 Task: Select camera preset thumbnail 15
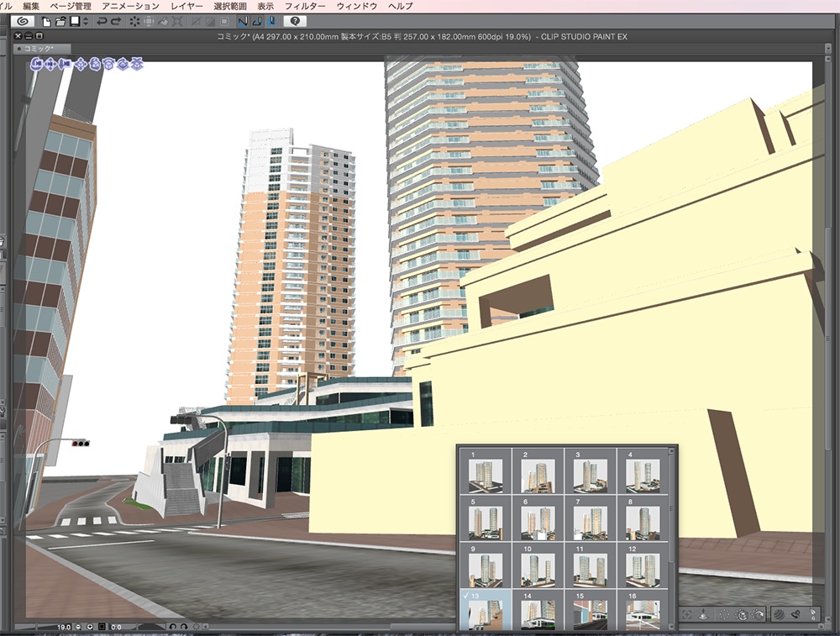point(591,610)
